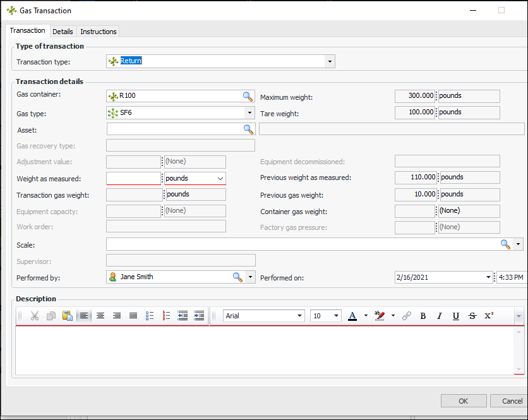Viewport: 528px width, 420px height.
Task: Switch to the Details tab
Action: point(63,32)
